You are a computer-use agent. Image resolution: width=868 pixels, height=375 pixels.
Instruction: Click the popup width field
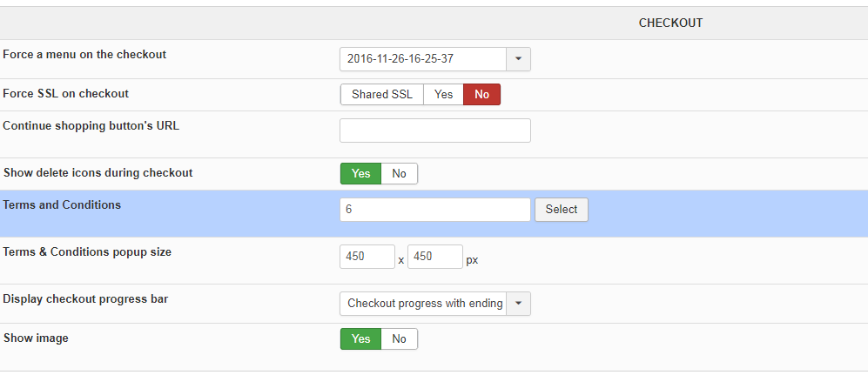pyautogui.click(x=367, y=258)
